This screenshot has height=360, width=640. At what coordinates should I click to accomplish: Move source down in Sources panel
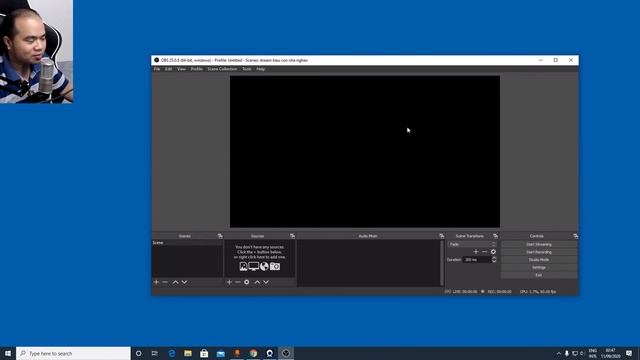[x=266, y=282]
